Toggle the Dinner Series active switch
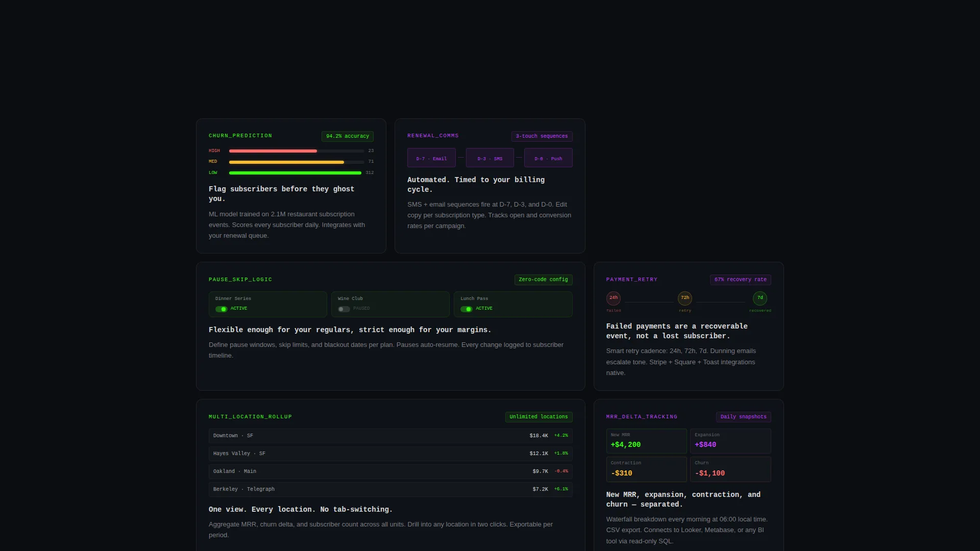The width and height of the screenshot is (980, 551). coord(221,309)
